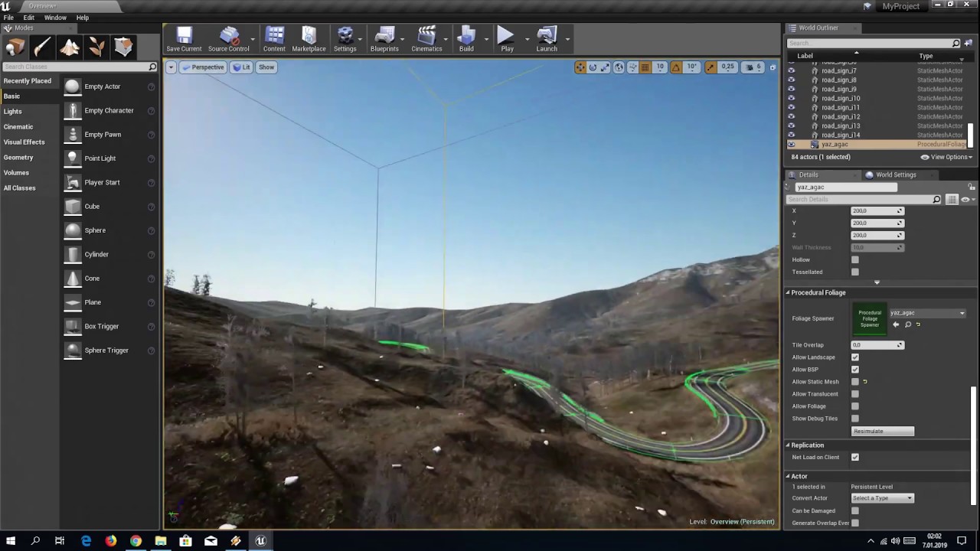Use selected asset arrow for Foliage Spawner
980x551 pixels.
[x=896, y=324]
